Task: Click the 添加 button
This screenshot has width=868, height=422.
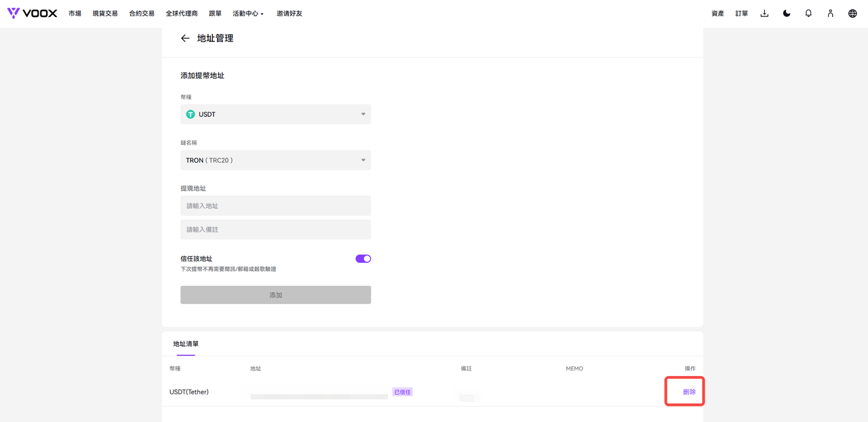Action: point(275,295)
